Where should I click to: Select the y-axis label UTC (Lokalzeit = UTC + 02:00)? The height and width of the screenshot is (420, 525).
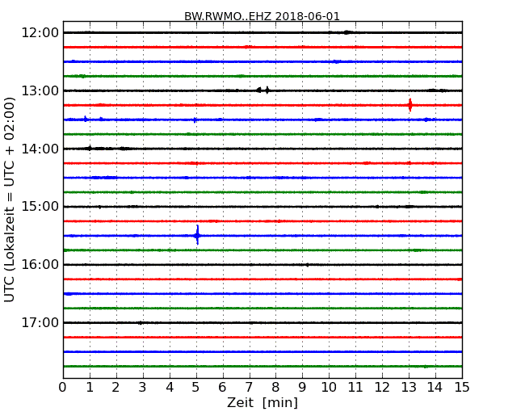tap(10, 199)
